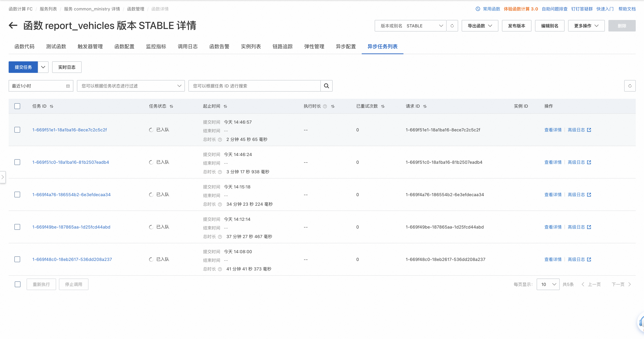Show 总时长 help icon in the 14:46:57 row
This screenshot has width=644, height=339.
coord(220,140)
